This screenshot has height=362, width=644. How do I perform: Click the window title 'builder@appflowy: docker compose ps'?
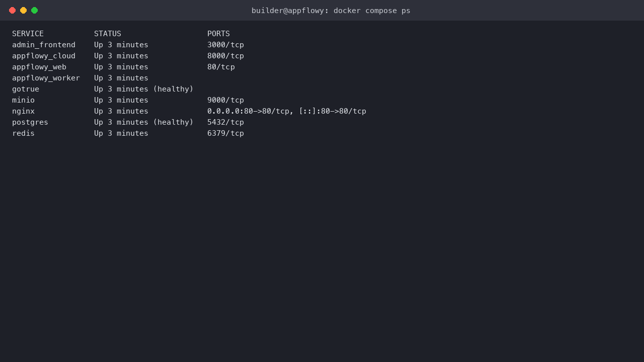(331, 11)
